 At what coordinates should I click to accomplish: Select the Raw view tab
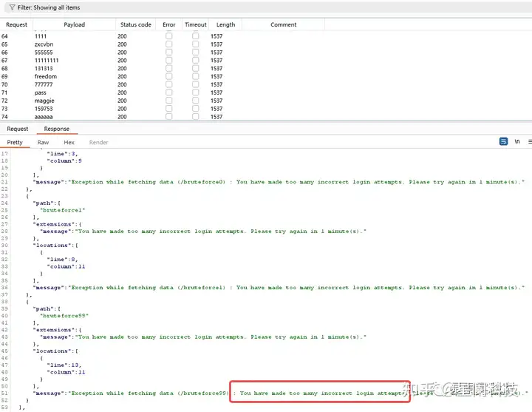tap(43, 142)
